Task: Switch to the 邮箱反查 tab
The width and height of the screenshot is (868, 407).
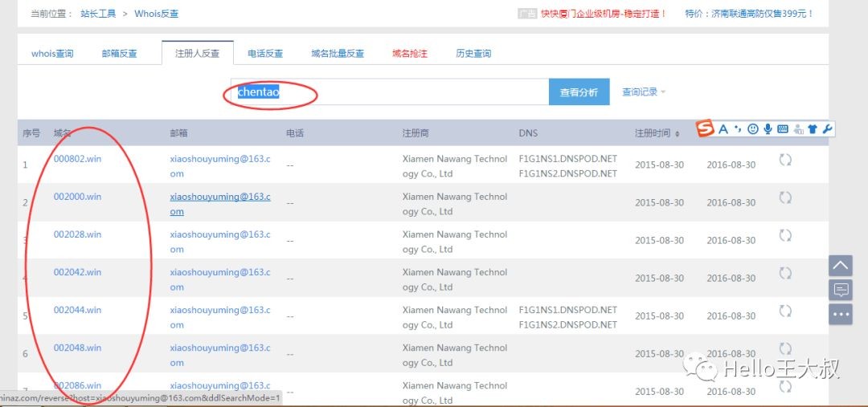Action: tap(119, 54)
